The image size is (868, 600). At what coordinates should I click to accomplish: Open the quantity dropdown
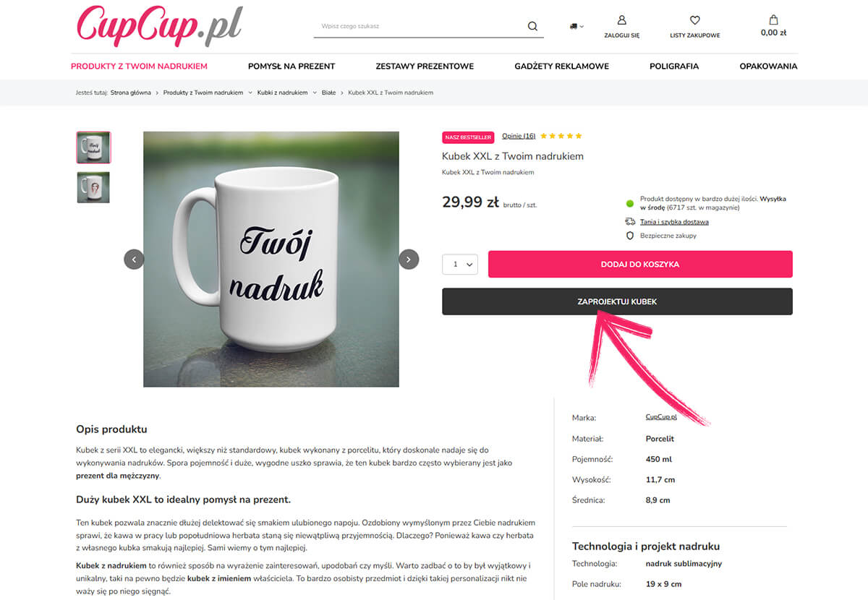[x=460, y=265]
